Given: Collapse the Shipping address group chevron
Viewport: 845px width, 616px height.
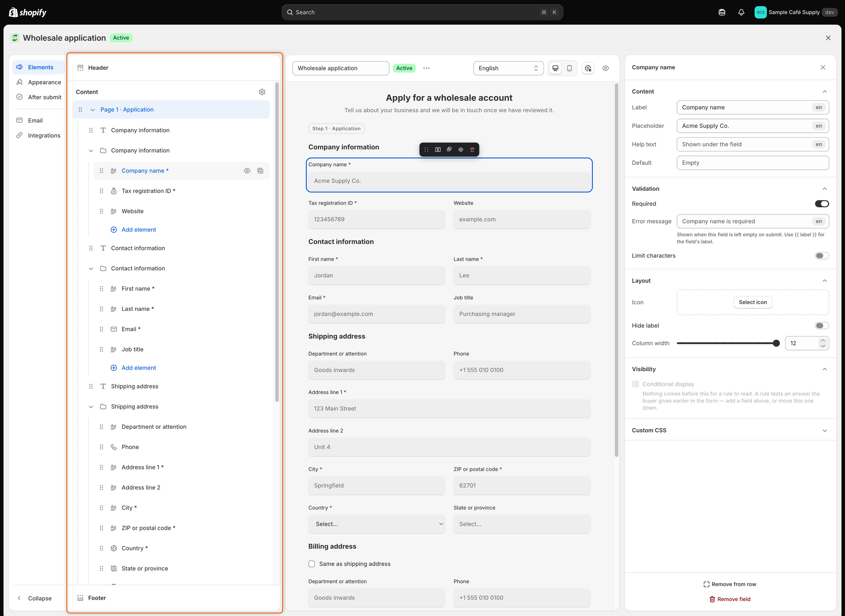Looking at the screenshot, I should click(x=90, y=407).
